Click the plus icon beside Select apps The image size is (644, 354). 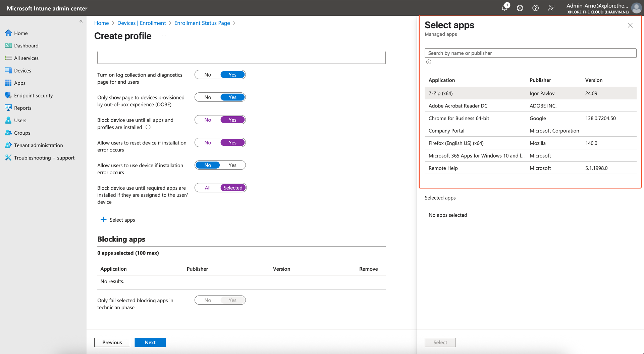pos(103,220)
